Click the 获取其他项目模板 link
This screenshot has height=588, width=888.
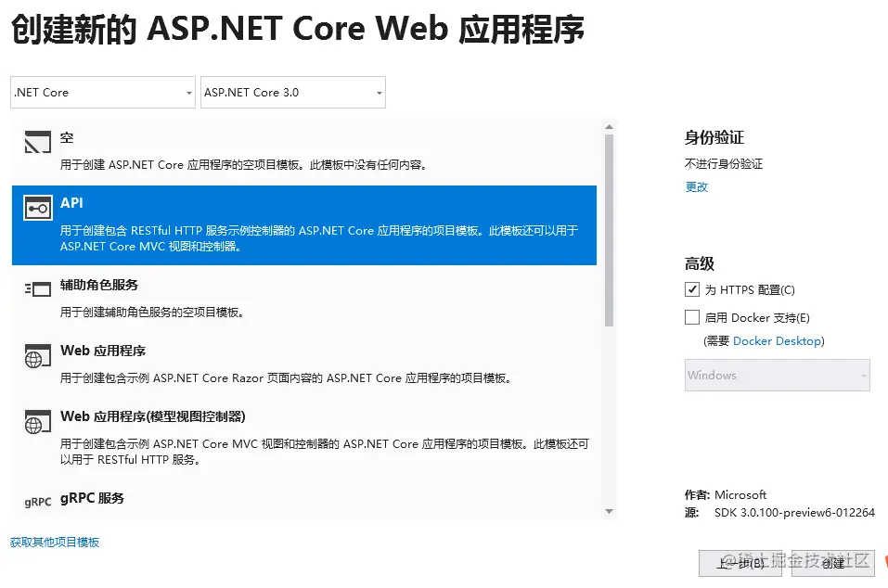[55, 543]
